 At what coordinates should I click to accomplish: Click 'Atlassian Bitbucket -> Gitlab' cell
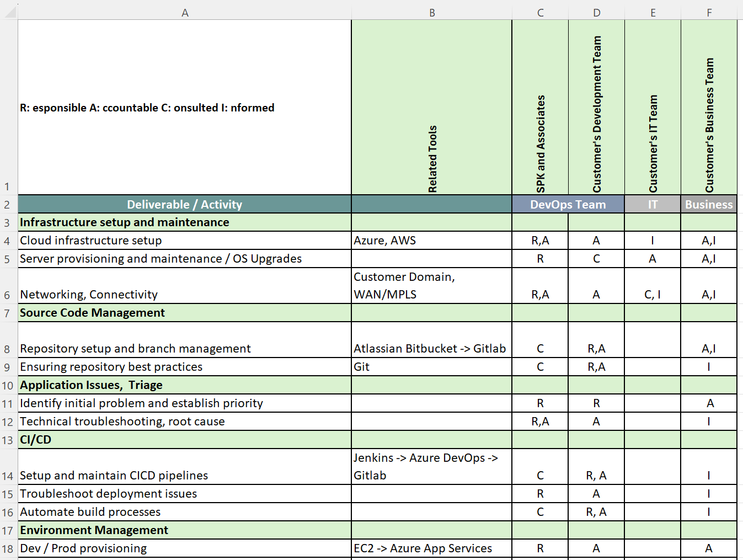coord(432,340)
